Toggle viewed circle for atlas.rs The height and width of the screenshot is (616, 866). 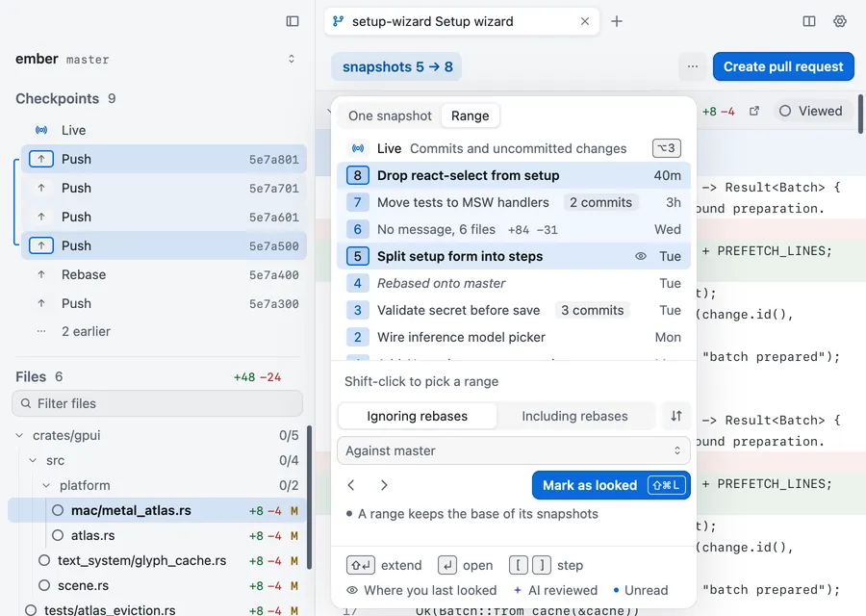pos(58,535)
